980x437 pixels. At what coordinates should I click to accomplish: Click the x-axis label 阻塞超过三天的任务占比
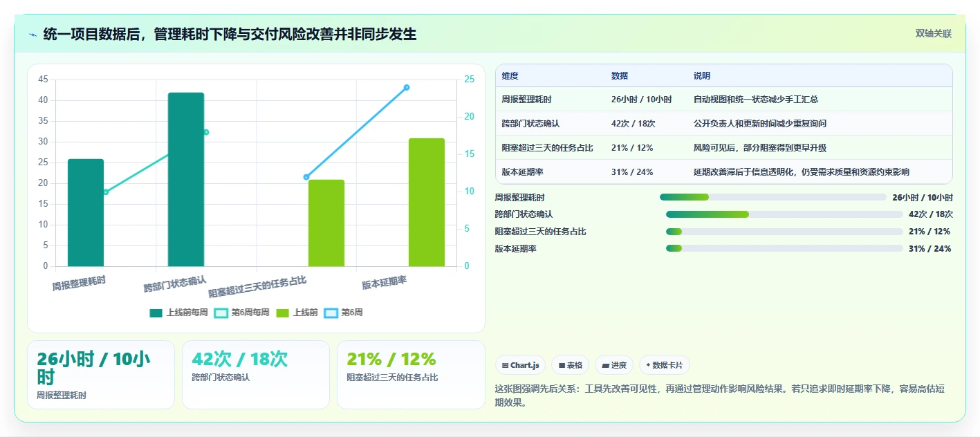[257, 287]
